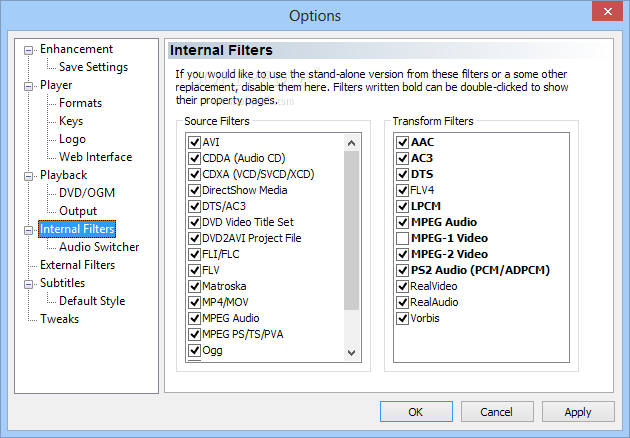Collapse the Player tree node
This screenshot has height=438, width=630.
[x=29, y=86]
